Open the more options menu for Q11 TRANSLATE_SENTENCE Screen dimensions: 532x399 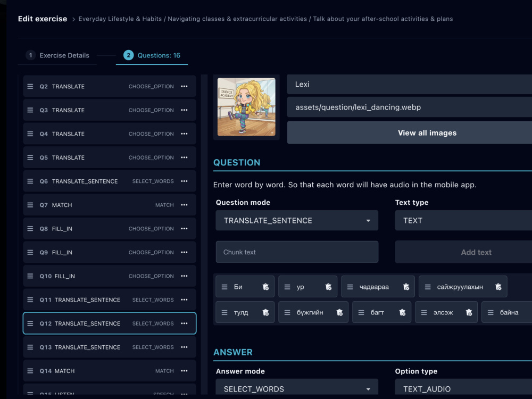(x=184, y=300)
